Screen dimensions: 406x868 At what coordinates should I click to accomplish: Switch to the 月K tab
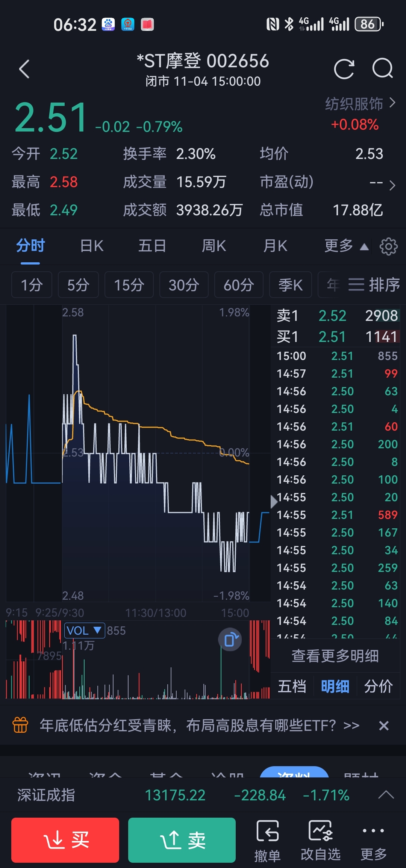click(275, 246)
